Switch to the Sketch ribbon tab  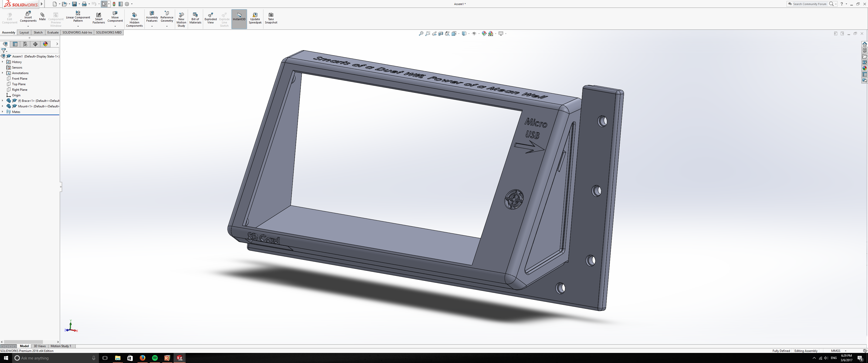[38, 33]
